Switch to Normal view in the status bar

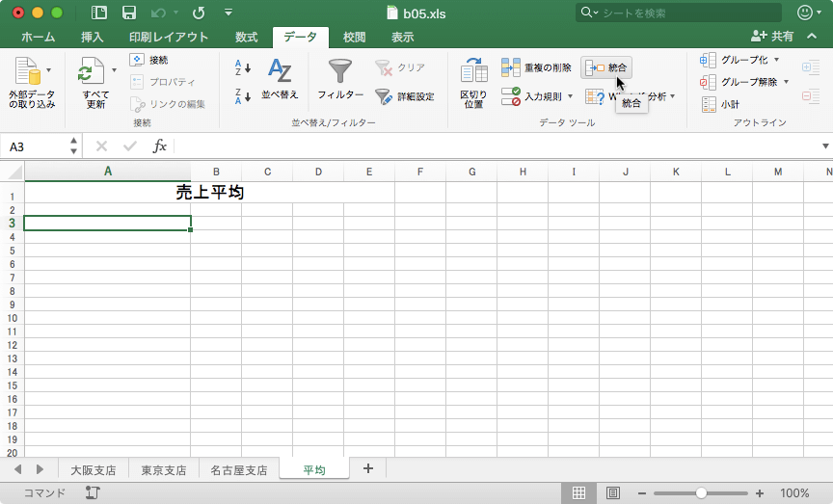point(578,493)
